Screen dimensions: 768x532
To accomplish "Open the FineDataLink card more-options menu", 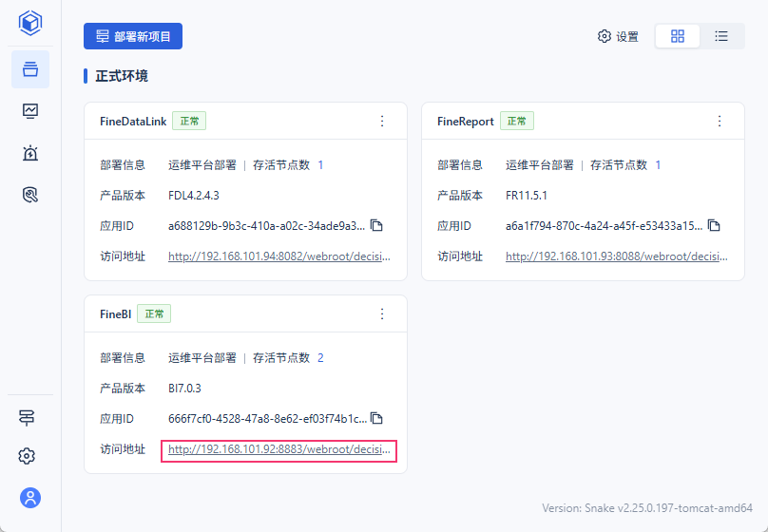I will [382, 121].
